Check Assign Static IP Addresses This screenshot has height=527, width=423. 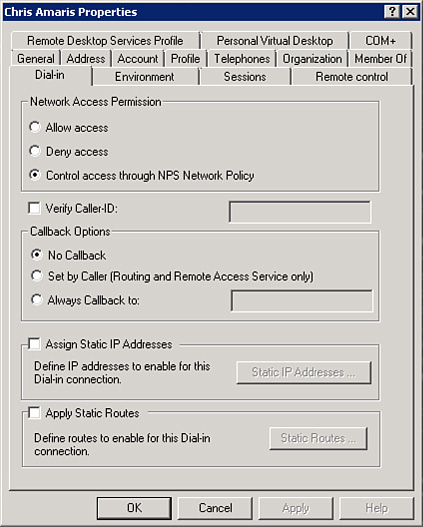coord(34,344)
